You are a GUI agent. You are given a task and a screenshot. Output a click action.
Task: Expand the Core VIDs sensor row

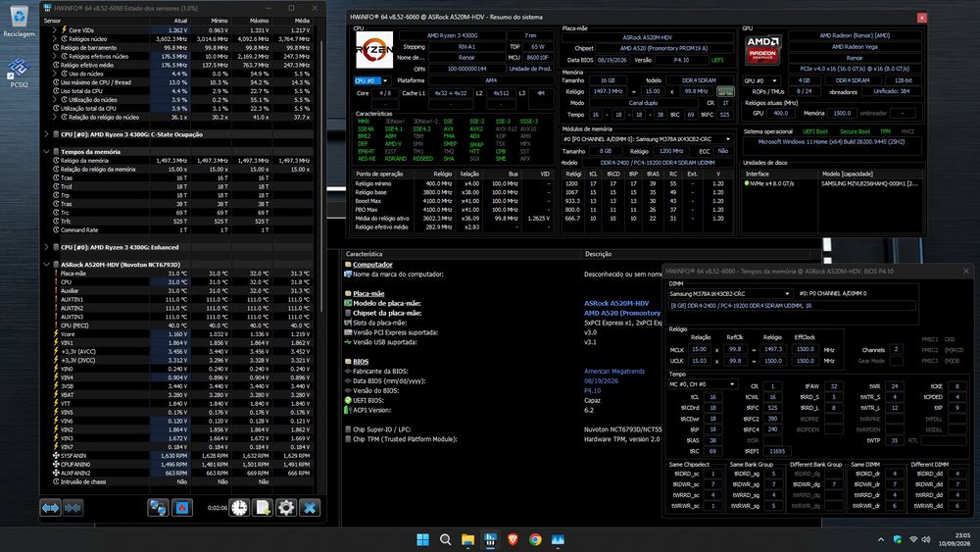tap(54, 30)
